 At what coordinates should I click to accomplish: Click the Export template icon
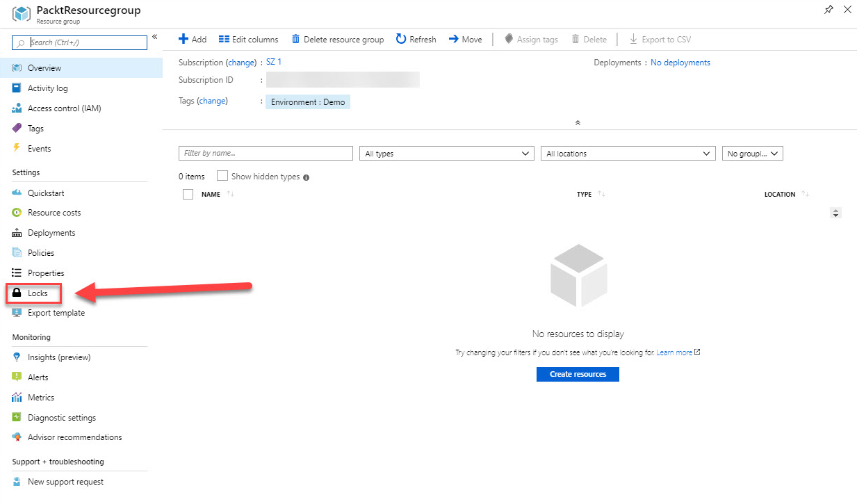[x=17, y=313]
